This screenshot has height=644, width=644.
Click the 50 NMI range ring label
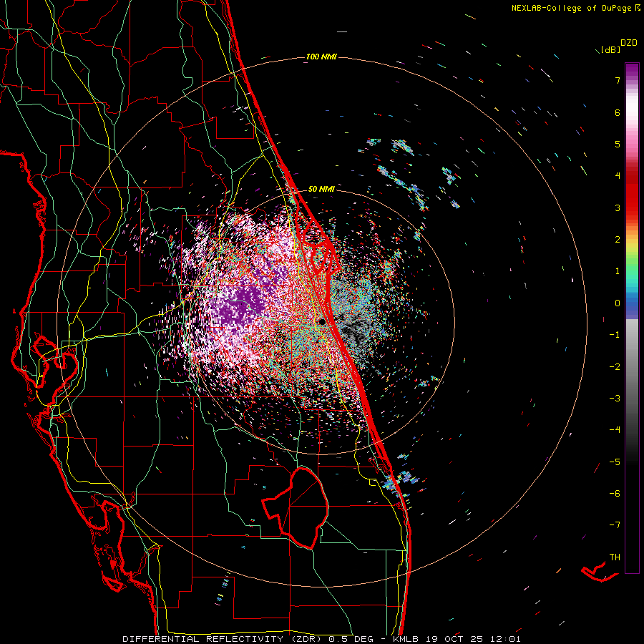(x=321, y=189)
